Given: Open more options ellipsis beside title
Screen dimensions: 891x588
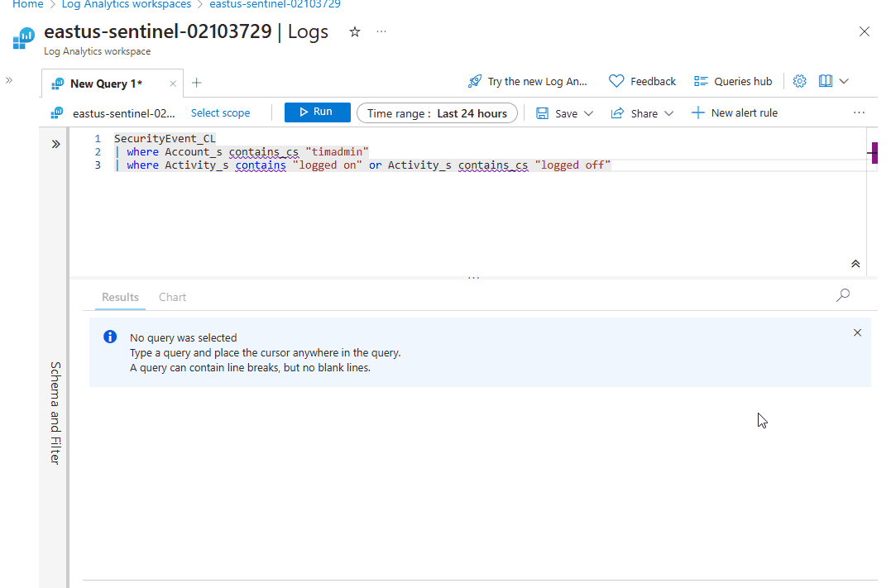Looking at the screenshot, I should tap(381, 31).
